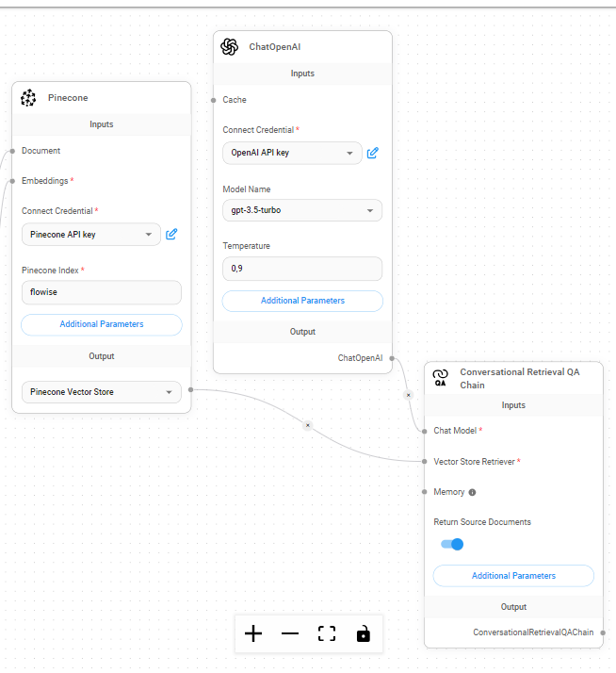616x673 pixels.
Task: Click the ConversationalRetrievalQAChain output label
Action: click(x=533, y=632)
